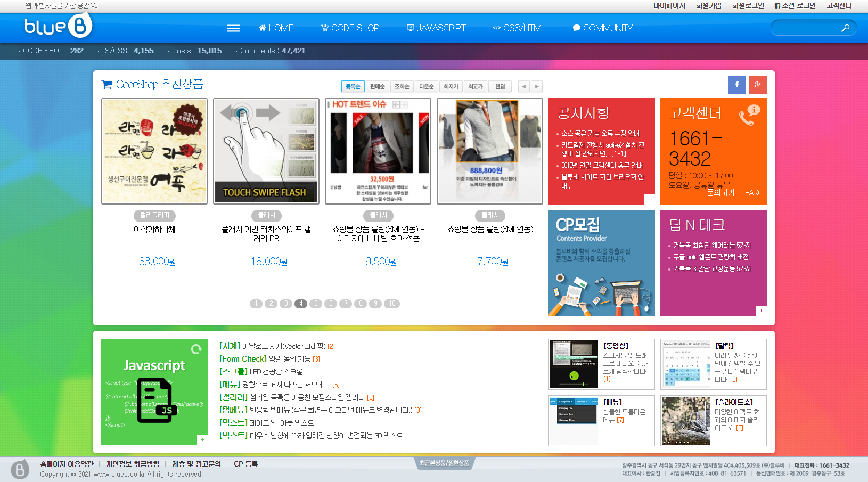Open 소스 공유 기능 오류 수정 안내 notice

600,133
